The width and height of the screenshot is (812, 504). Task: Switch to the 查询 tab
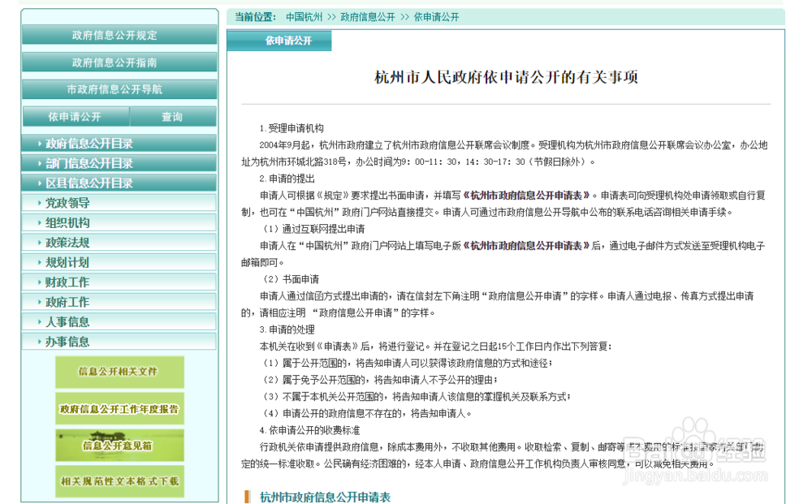tap(173, 117)
